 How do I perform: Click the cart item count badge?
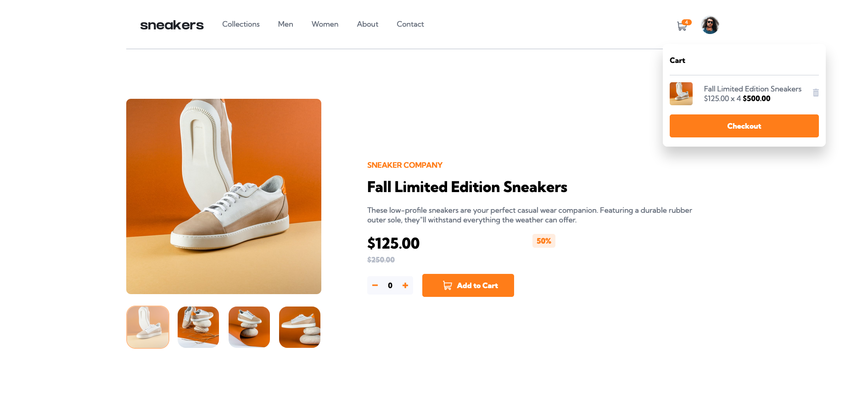pos(687,22)
